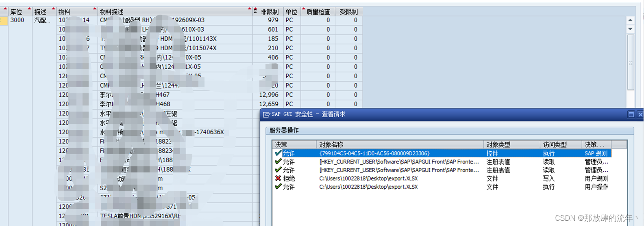Click the green check icon of the 控件 row
The width and height of the screenshot is (644, 226).
(x=278, y=153)
